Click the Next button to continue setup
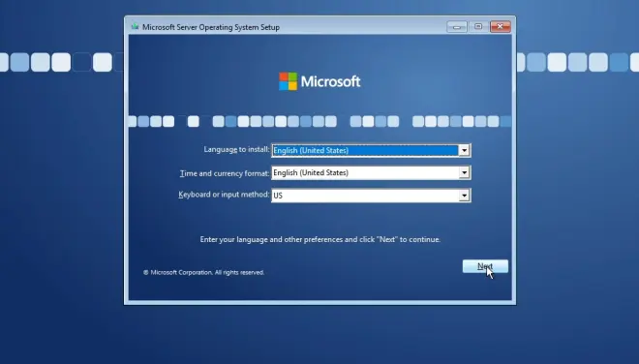This screenshot has width=639, height=364. (485, 266)
